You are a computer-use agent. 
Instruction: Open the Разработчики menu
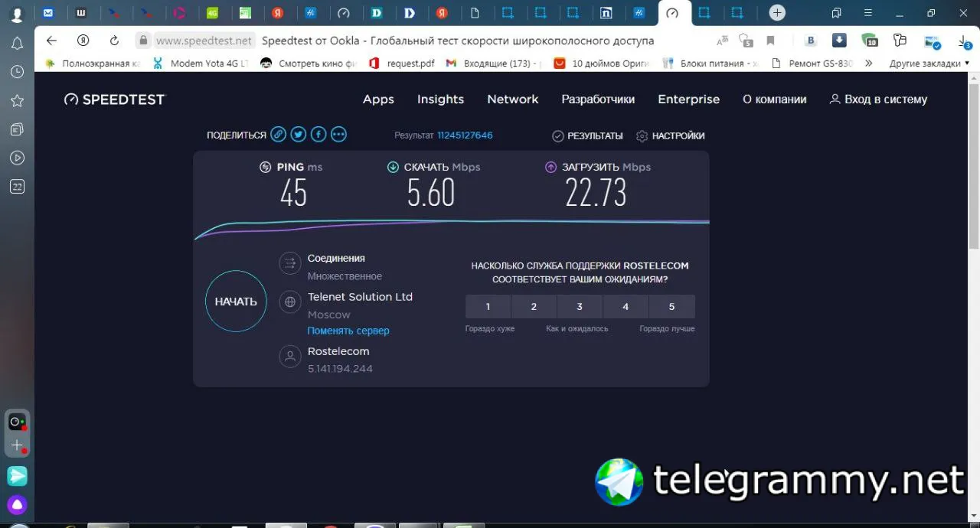[598, 99]
